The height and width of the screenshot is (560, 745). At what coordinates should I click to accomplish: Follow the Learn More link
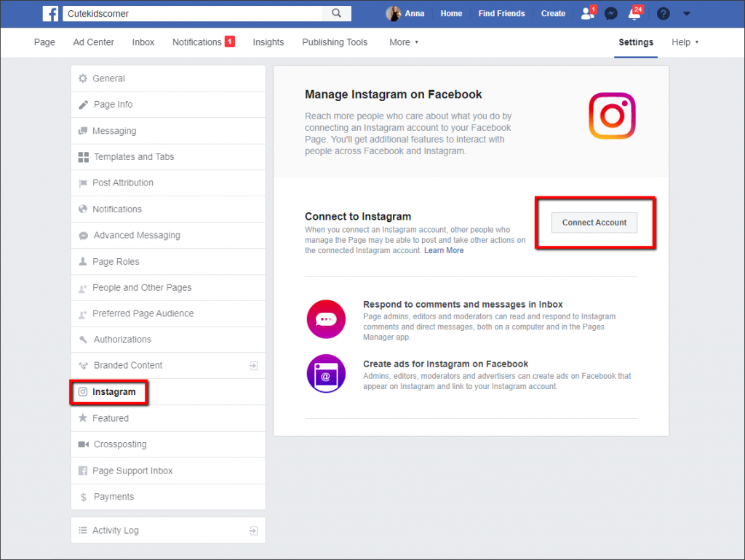(x=444, y=250)
